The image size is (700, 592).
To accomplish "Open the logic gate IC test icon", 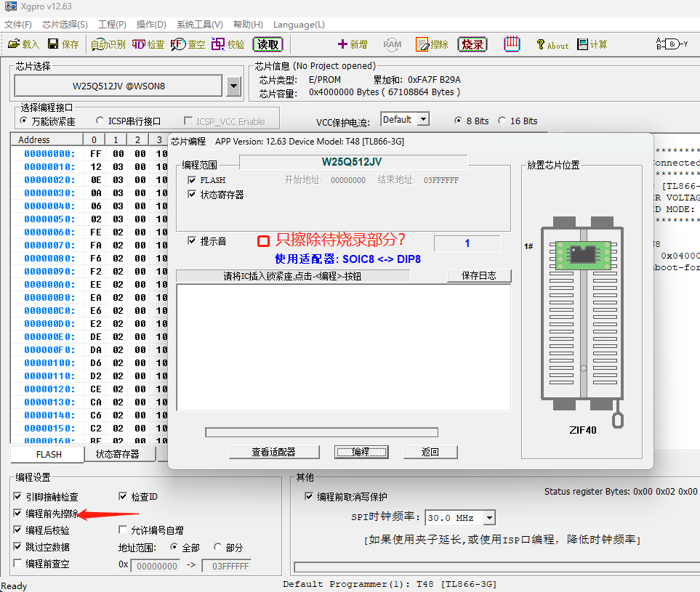I will [672, 44].
